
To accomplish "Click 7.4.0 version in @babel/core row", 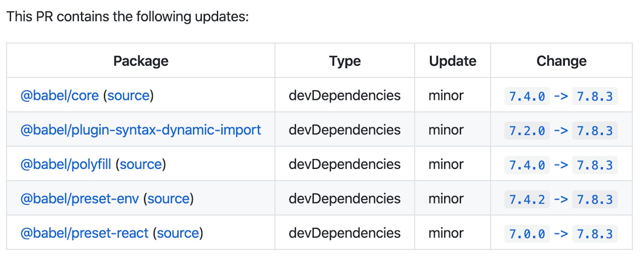I will click(527, 97).
